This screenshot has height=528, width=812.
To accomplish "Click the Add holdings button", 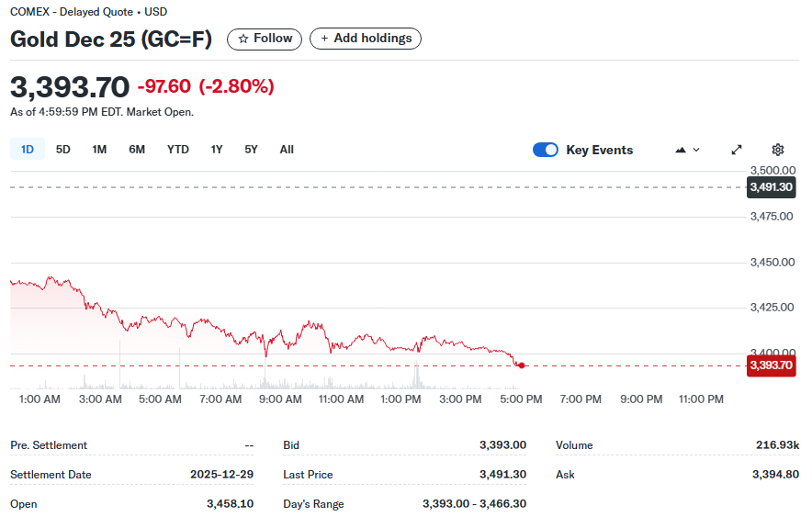I will (x=366, y=39).
